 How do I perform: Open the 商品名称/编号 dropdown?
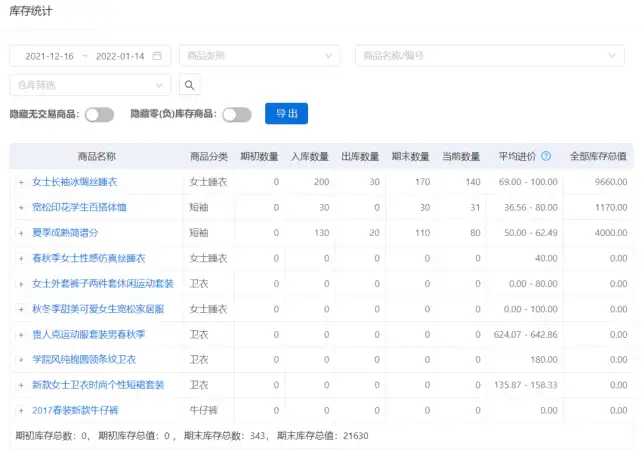click(490, 56)
